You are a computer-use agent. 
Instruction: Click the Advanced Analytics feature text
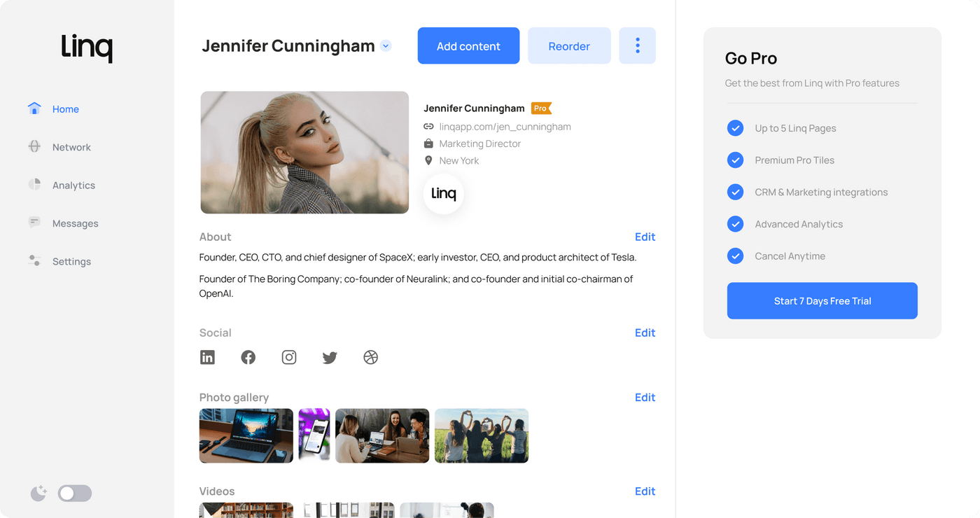(x=799, y=224)
